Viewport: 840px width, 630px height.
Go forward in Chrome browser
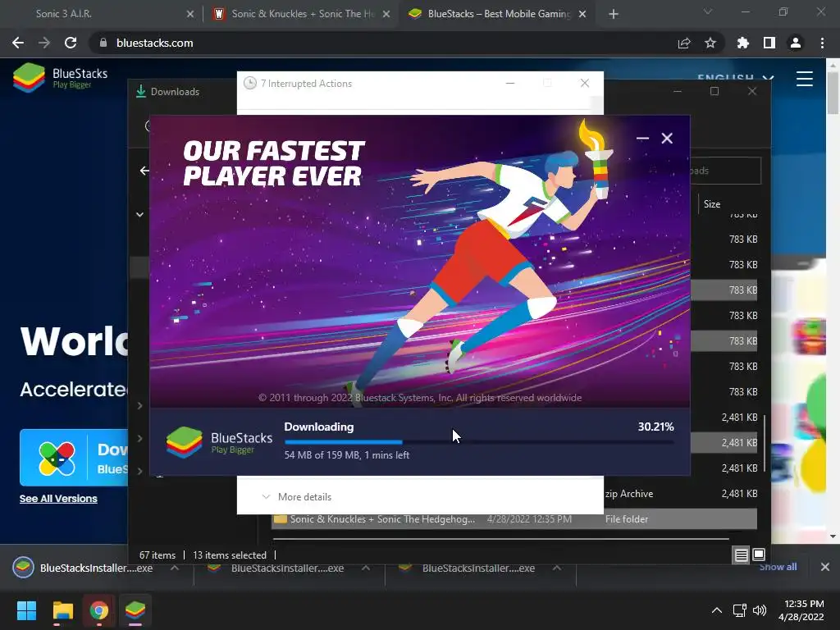pyautogui.click(x=44, y=43)
